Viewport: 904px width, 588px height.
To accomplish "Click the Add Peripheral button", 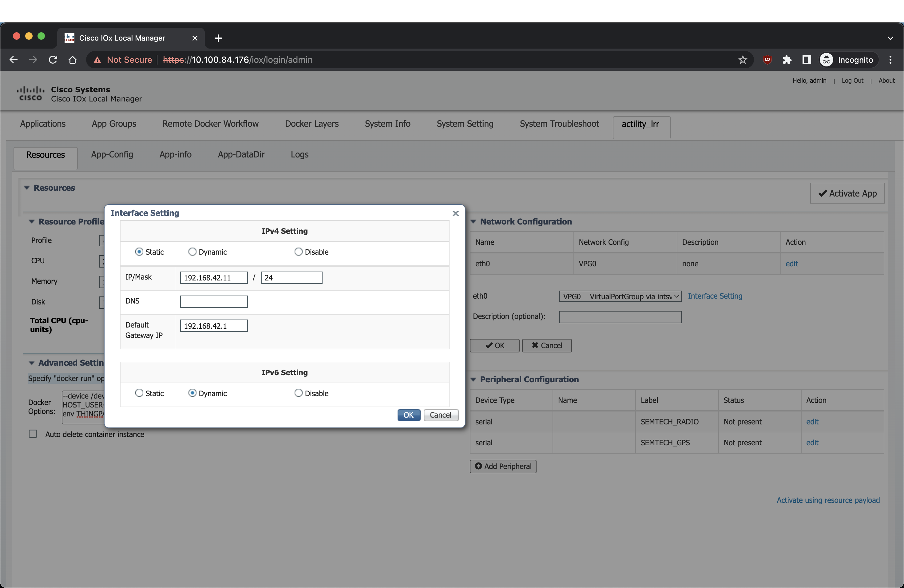I will point(503,467).
